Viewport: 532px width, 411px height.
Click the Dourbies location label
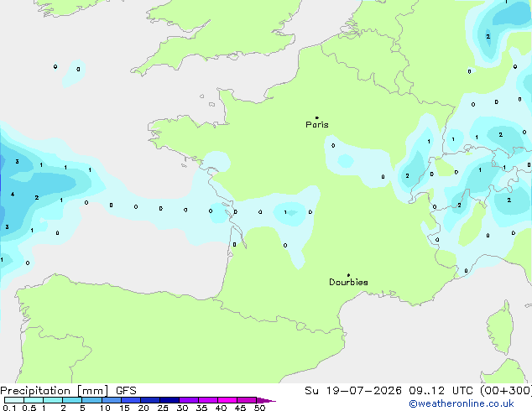[x=348, y=282]
